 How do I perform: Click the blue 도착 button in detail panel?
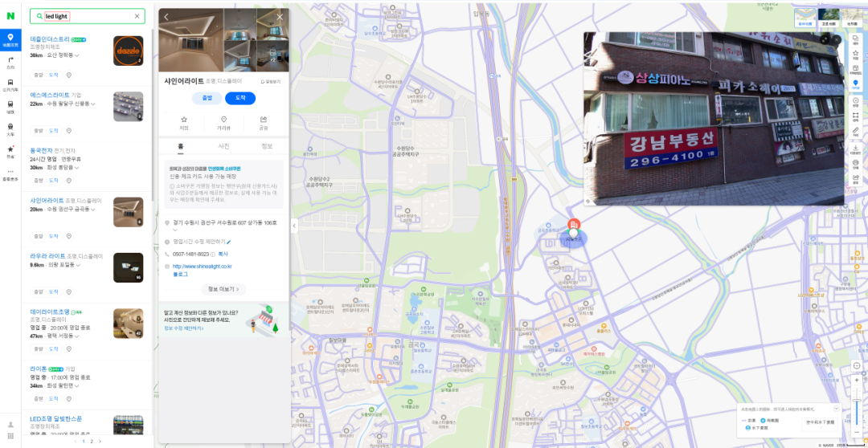click(240, 98)
